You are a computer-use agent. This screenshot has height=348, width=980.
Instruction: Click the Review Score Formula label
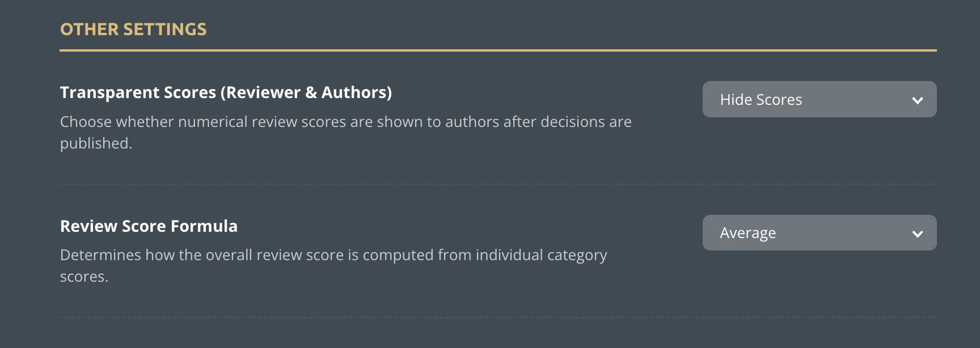point(149,226)
